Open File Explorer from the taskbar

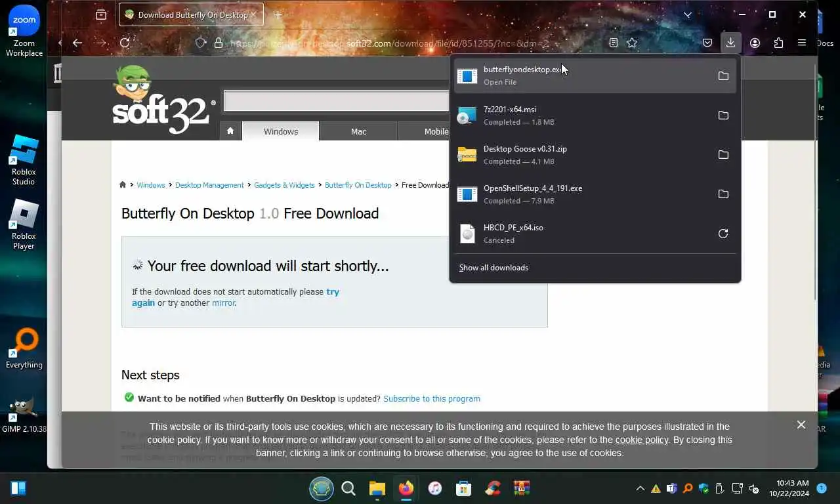[x=377, y=488]
